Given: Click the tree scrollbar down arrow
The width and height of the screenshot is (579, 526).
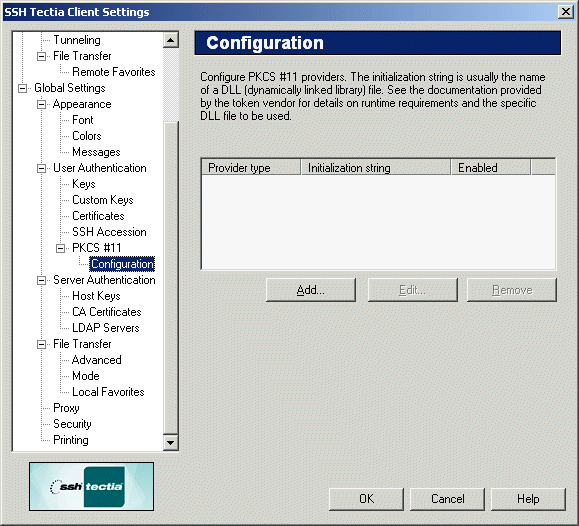Looking at the screenshot, I should click(x=171, y=443).
